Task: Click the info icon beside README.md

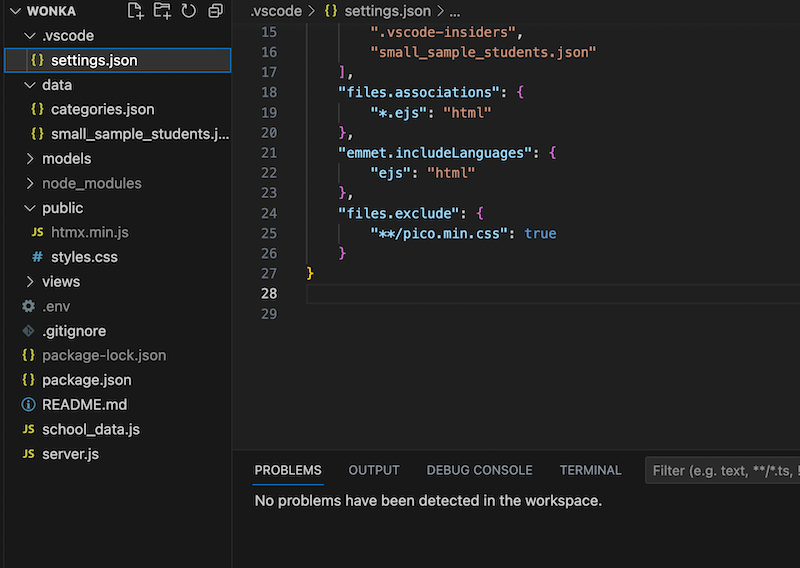Action: pyautogui.click(x=28, y=405)
